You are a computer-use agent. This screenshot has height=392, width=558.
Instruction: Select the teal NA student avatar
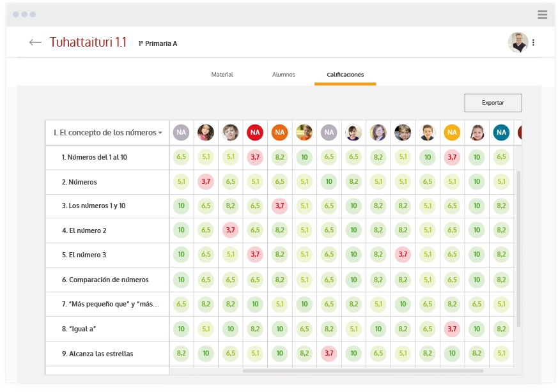(501, 133)
